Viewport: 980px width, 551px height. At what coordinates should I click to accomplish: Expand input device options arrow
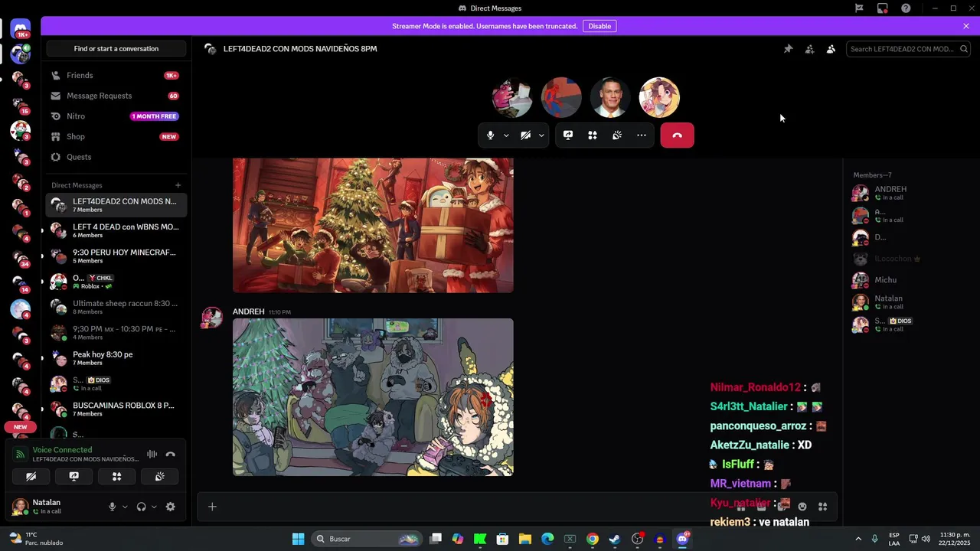pos(125,507)
